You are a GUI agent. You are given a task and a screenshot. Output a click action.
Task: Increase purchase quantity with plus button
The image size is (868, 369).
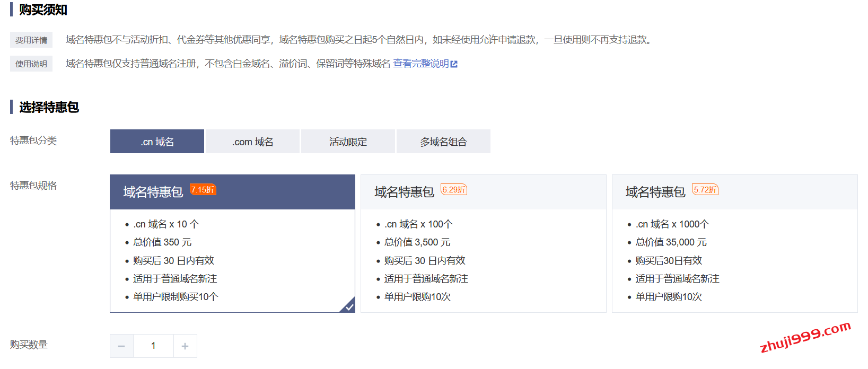185,346
